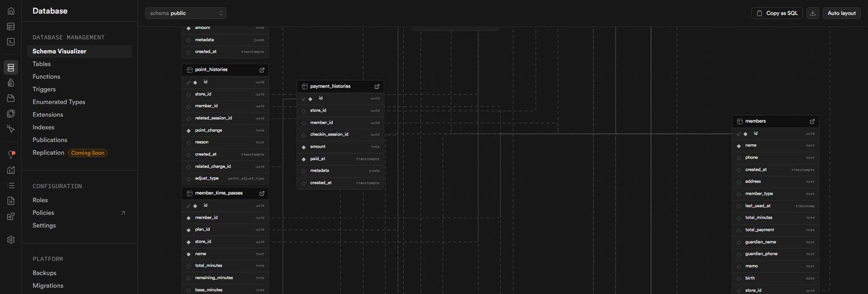
Task: Click plan_id column in member_time_passes
Action: pyautogui.click(x=225, y=230)
